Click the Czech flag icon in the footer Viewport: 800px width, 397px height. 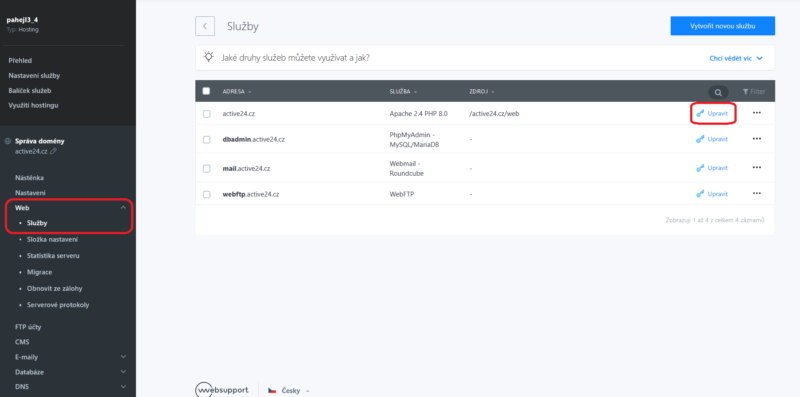pyautogui.click(x=272, y=391)
